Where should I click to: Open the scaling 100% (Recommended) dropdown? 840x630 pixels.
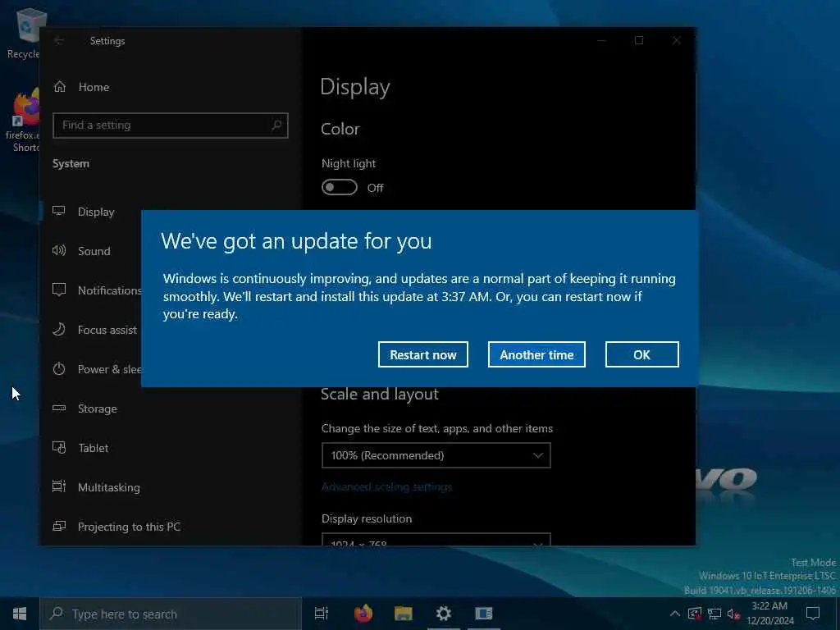click(436, 455)
